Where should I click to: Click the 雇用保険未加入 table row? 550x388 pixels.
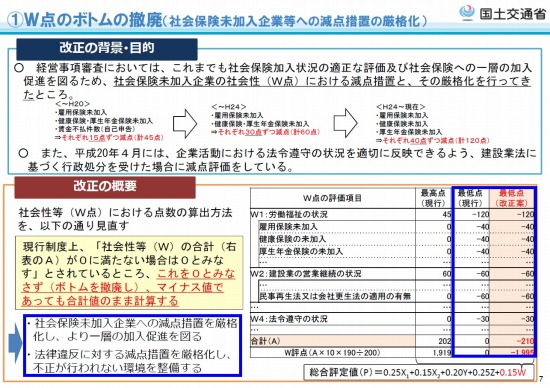coord(396,227)
